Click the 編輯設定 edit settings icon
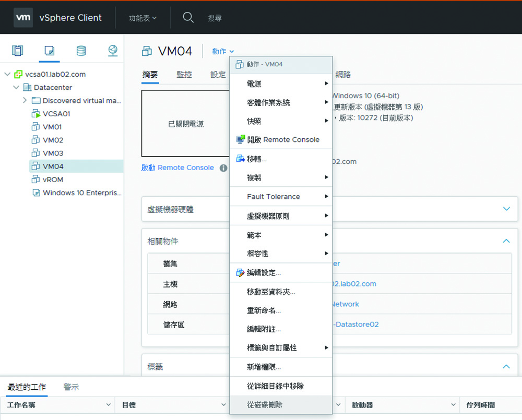This screenshot has height=420, width=522. point(240,273)
